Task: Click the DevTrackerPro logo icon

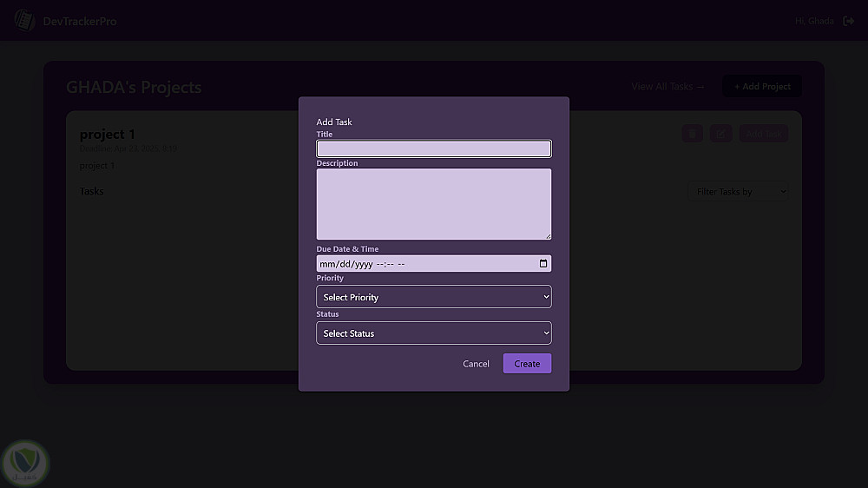Action: click(24, 21)
